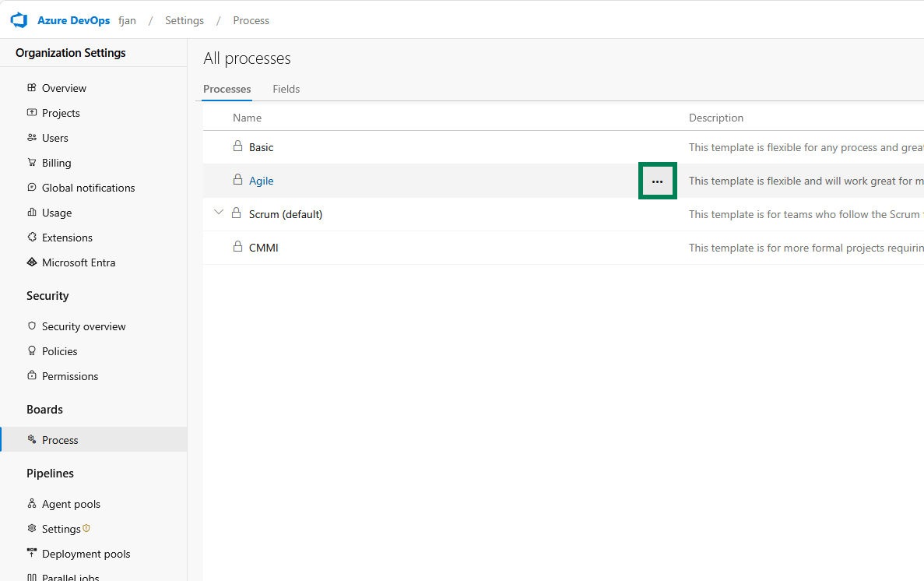This screenshot has width=924, height=581.
Task: Click the Agent pools icon
Action: coord(31,504)
